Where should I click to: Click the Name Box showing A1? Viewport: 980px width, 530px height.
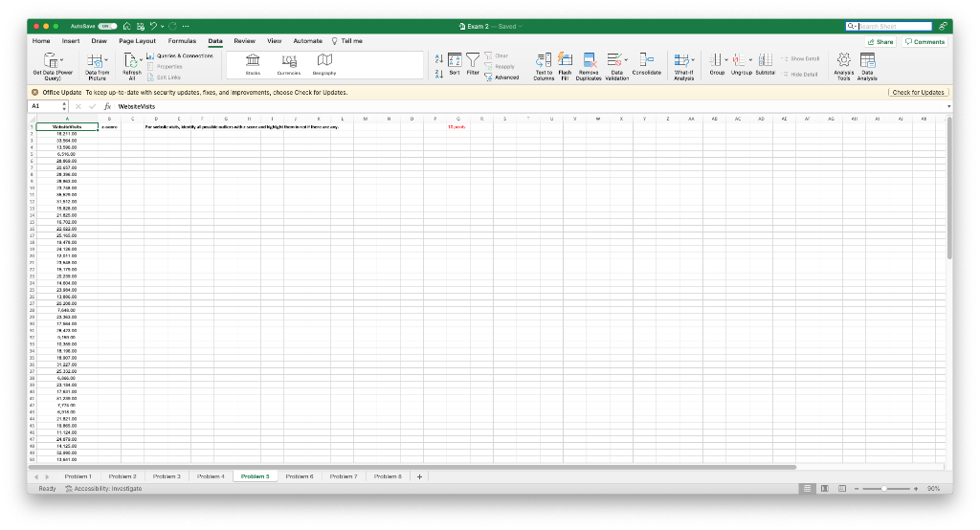click(x=48, y=106)
